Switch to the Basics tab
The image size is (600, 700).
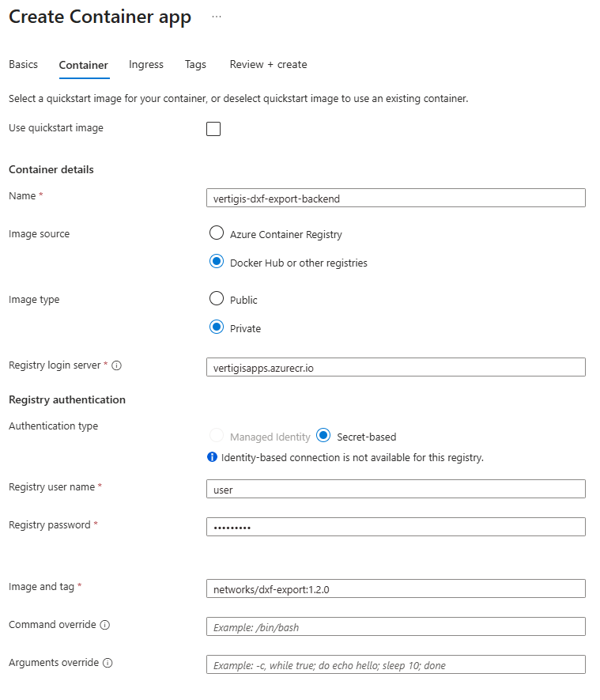[x=23, y=65]
